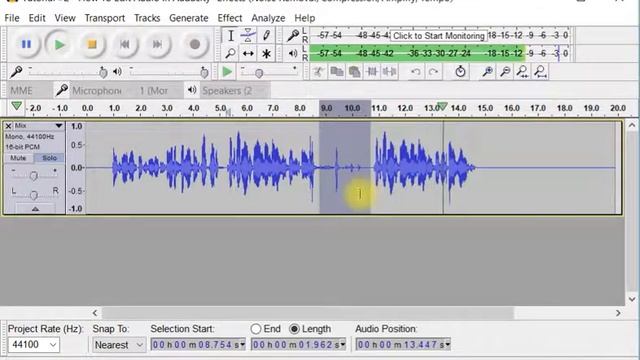Select the Time Shift tool
The image size is (640, 360).
pos(248,53)
